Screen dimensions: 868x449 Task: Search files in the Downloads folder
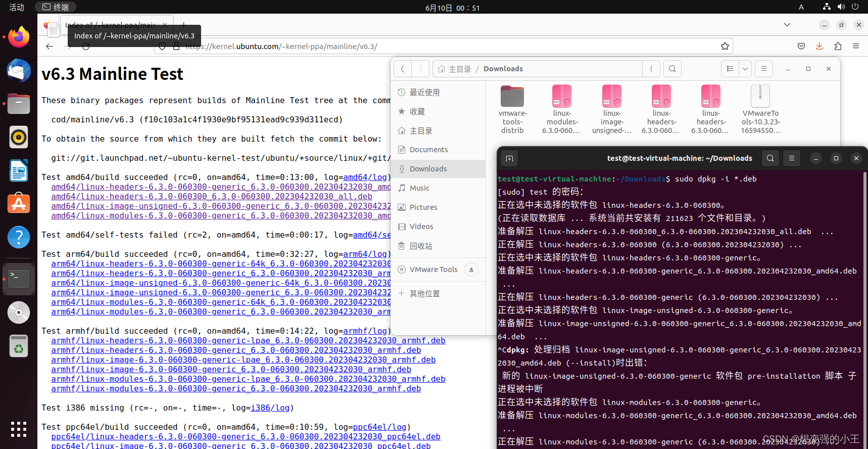coord(672,69)
